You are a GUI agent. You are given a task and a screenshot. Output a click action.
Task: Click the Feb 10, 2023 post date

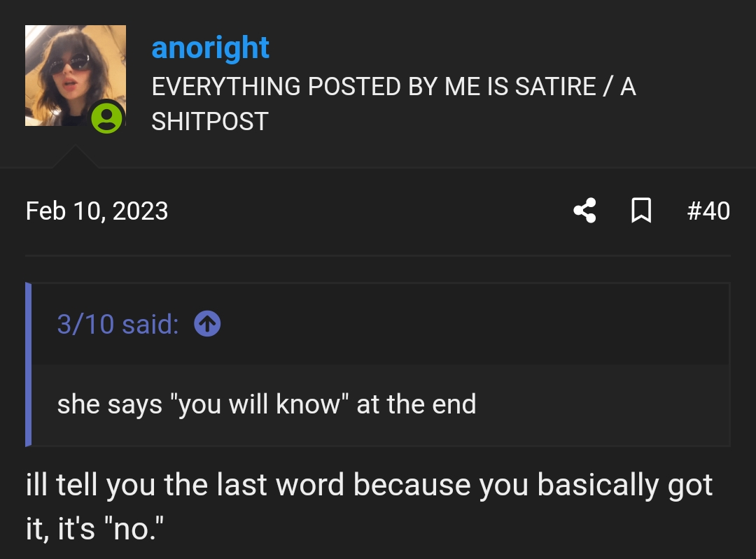pyautogui.click(x=97, y=211)
